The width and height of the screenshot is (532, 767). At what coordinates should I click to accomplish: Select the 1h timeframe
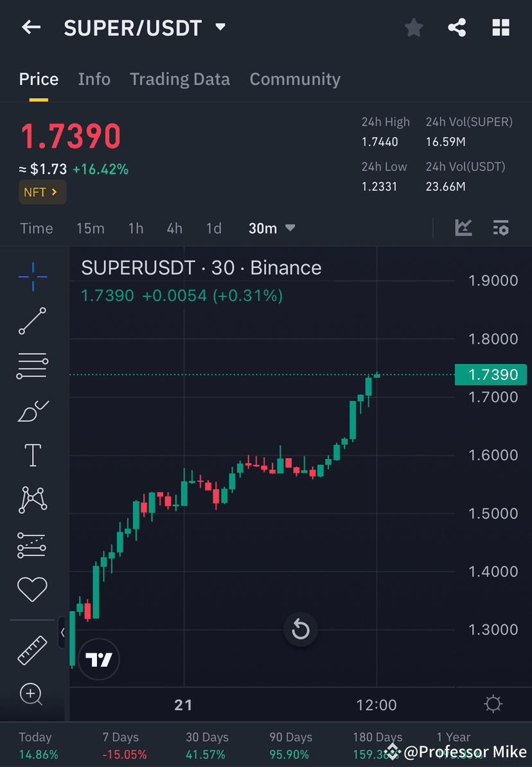click(136, 228)
